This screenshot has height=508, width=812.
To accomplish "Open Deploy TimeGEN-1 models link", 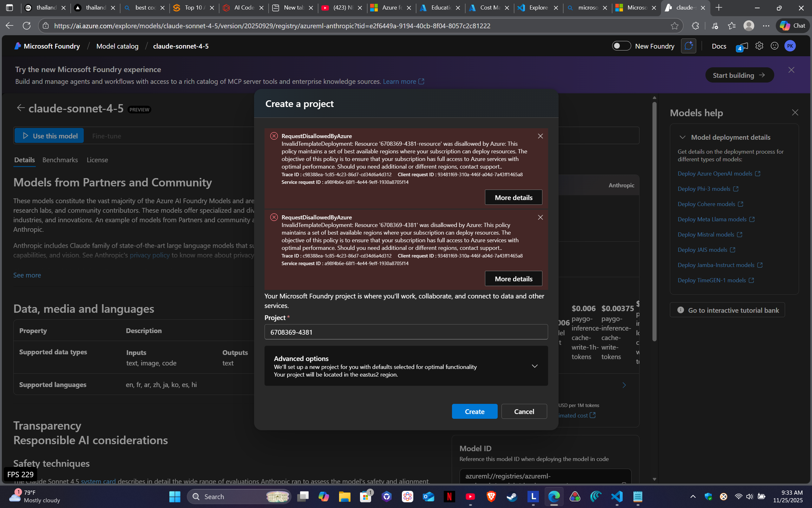I will (x=716, y=280).
